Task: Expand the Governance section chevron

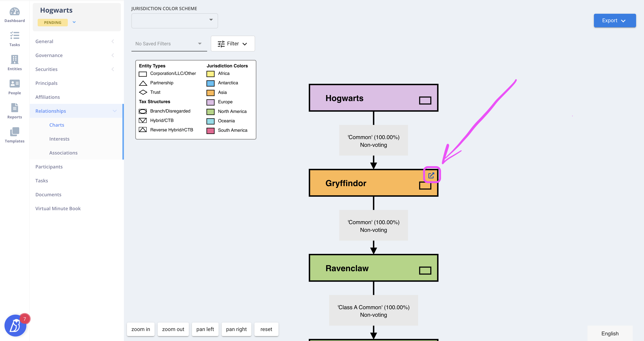Action: coord(113,55)
